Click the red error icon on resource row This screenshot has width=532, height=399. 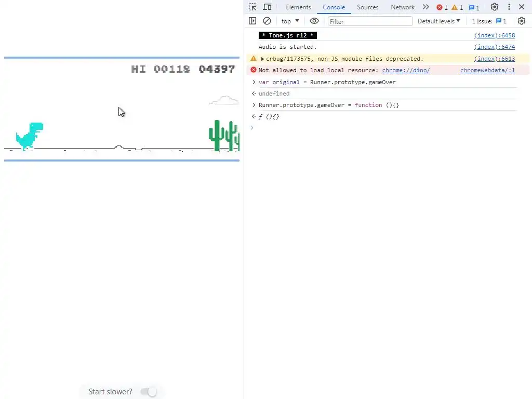254,70
